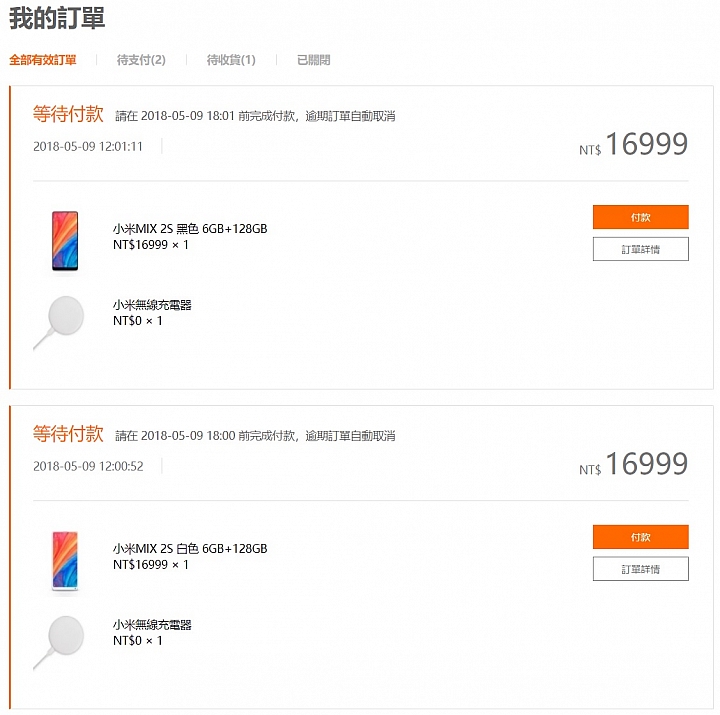Click the second order's 等待付款 status
The image size is (720, 715).
[68, 434]
